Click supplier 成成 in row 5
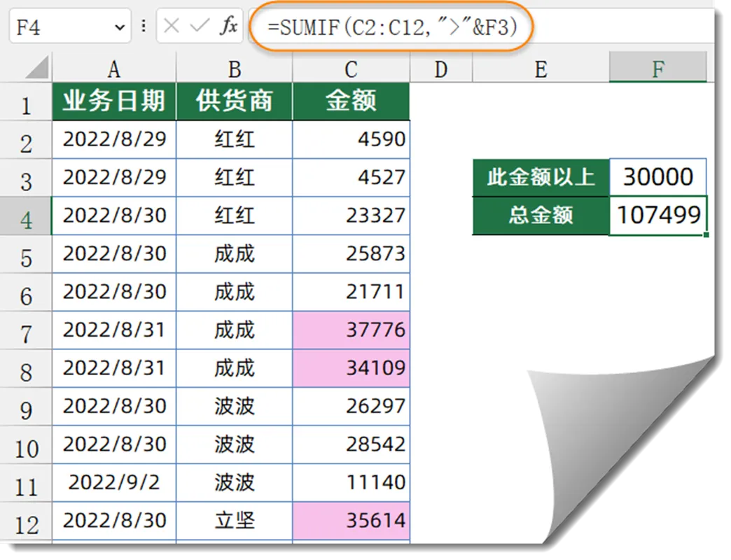This screenshot has height=560, width=731. (x=235, y=254)
